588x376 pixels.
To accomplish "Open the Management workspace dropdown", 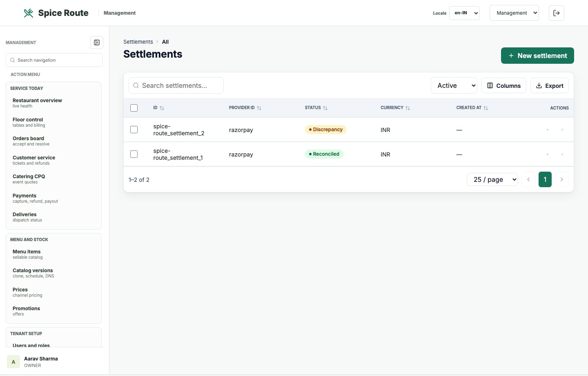I will coord(514,13).
